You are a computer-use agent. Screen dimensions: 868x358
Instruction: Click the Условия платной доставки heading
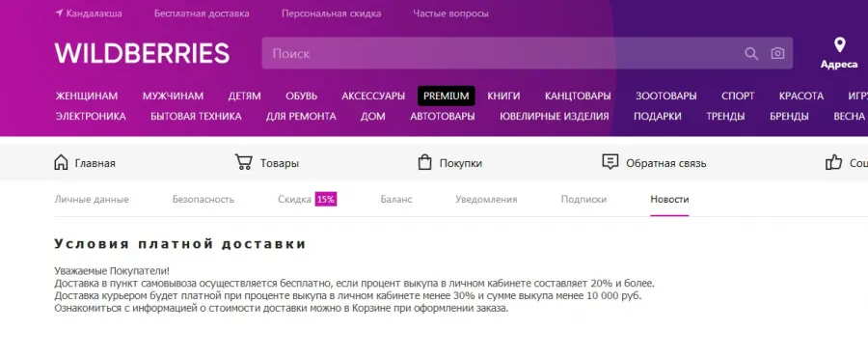click(x=180, y=244)
